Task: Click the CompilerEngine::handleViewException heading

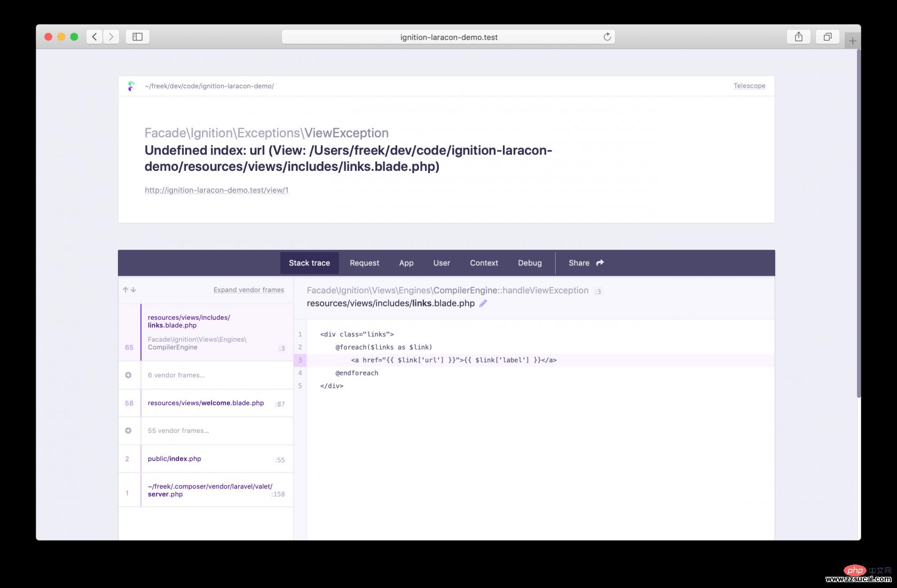Action: point(447,291)
